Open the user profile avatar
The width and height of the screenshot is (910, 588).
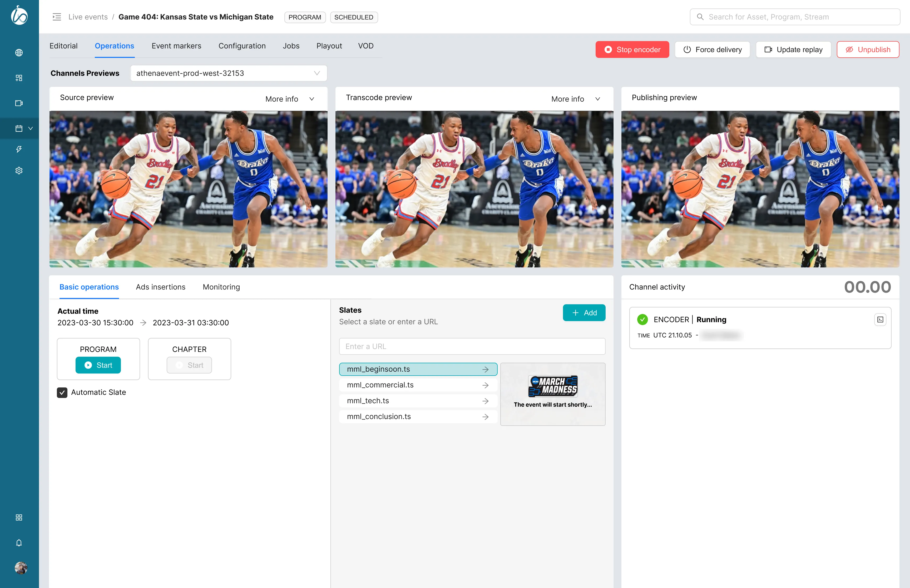coord(21,568)
